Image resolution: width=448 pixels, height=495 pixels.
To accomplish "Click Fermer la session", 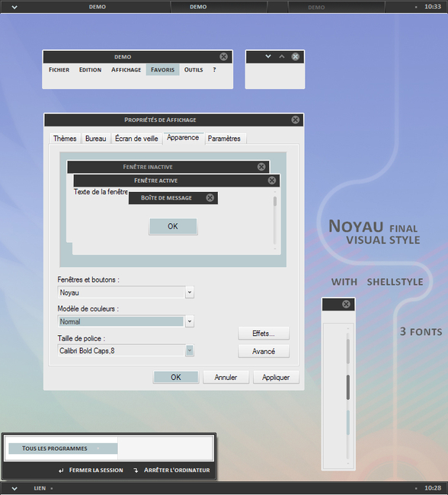I will point(96,471).
